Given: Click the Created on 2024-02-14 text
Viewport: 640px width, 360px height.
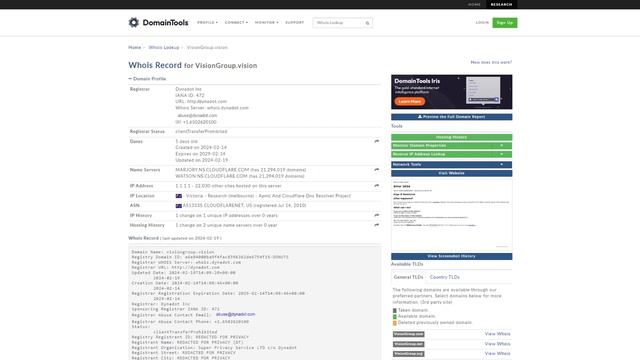Looking at the screenshot, I should pyautogui.click(x=201, y=147).
